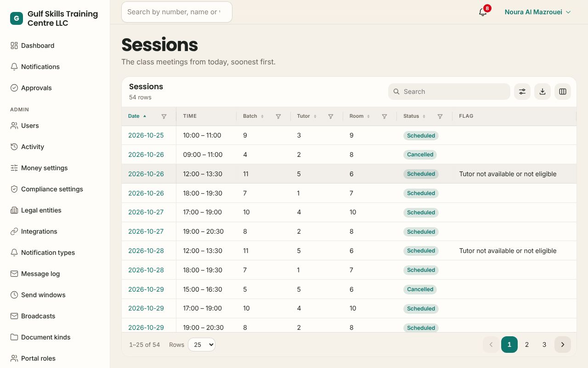Click the Sessions table search box
Image resolution: width=588 pixels, height=368 pixels.
coord(449,92)
